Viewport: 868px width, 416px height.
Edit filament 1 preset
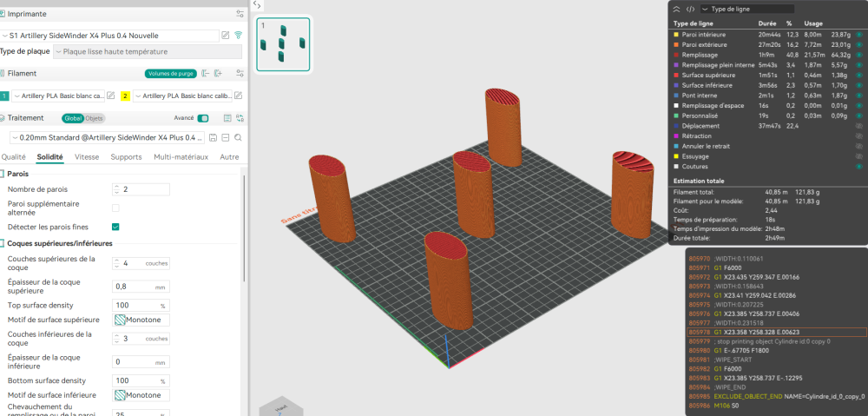(x=111, y=96)
